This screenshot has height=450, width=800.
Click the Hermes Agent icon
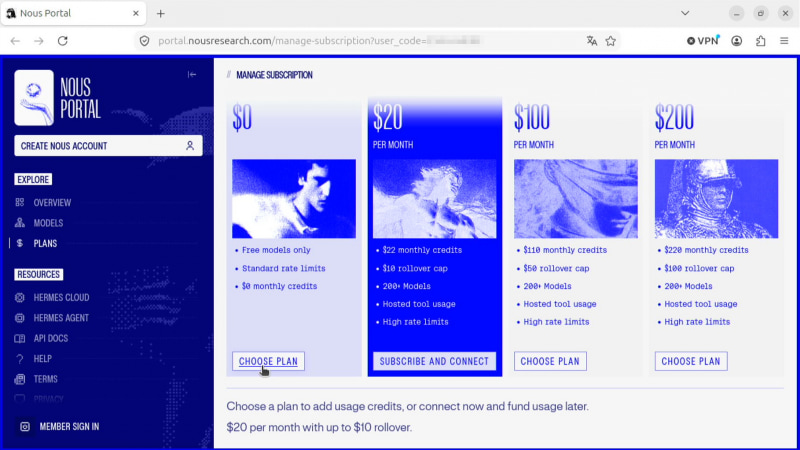click(20, 318)
